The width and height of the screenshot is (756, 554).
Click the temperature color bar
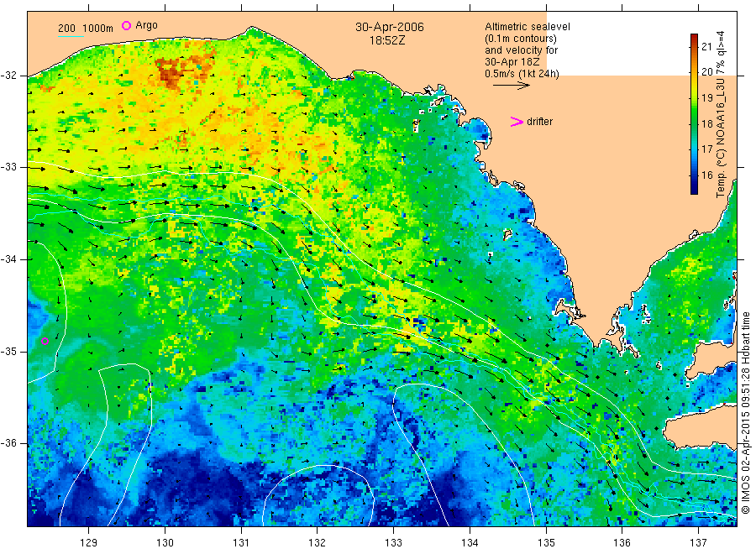pyautogui.click(x=694, y=113)
